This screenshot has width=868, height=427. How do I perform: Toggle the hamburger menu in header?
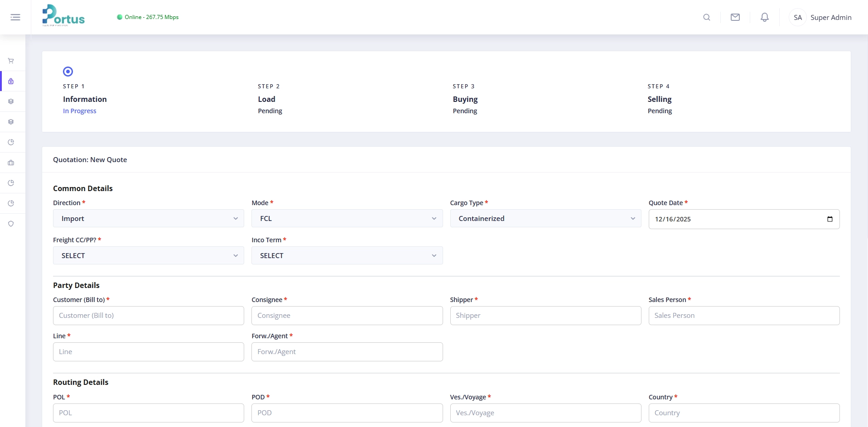tap(15, 17)
